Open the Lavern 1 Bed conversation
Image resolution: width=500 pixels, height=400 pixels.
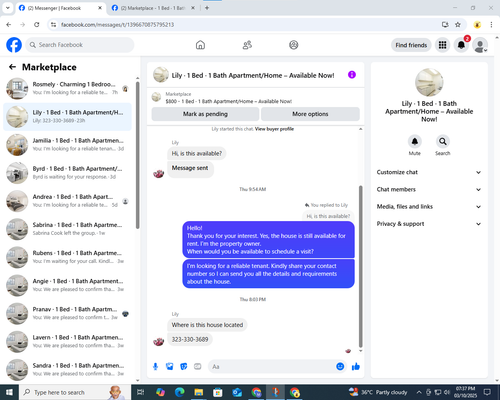pyautogui.click(x=67, y=342)
